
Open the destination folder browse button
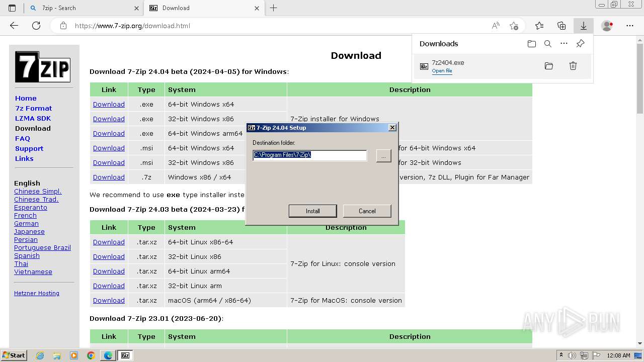tap(383, 156)
